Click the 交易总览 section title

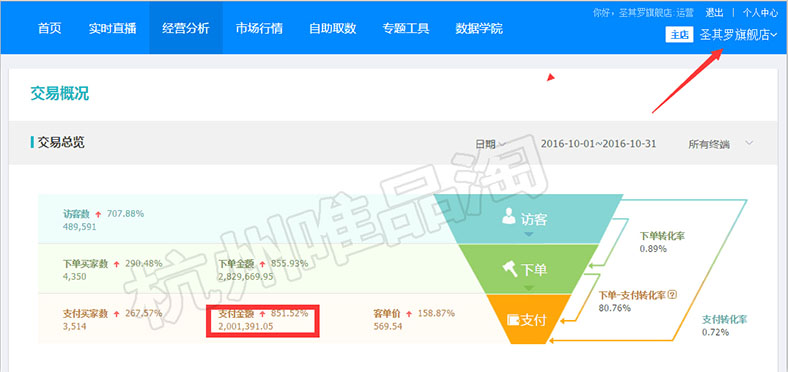[x=61, y=142]
